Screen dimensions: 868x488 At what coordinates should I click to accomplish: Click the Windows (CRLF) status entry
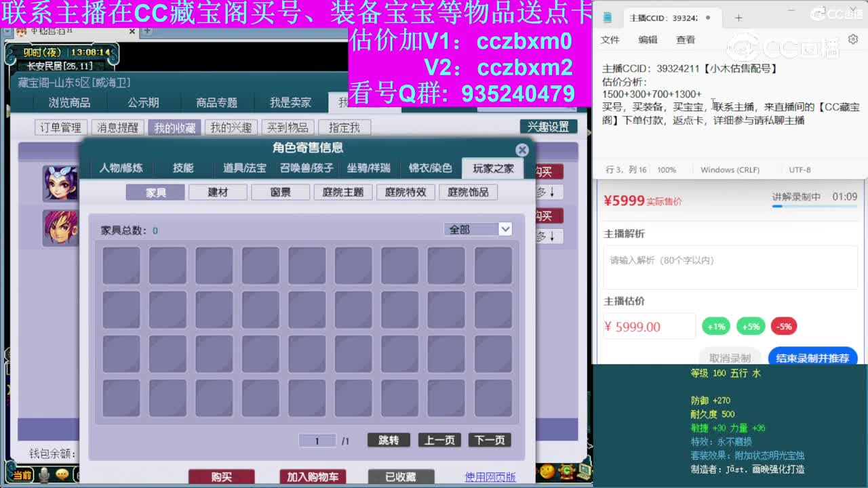pos(730,169)
